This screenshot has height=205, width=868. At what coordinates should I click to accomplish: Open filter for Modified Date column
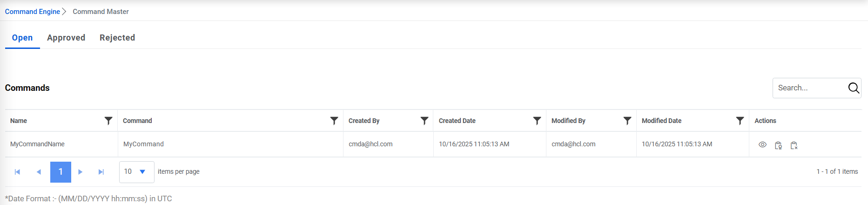[x=740, y=121]
